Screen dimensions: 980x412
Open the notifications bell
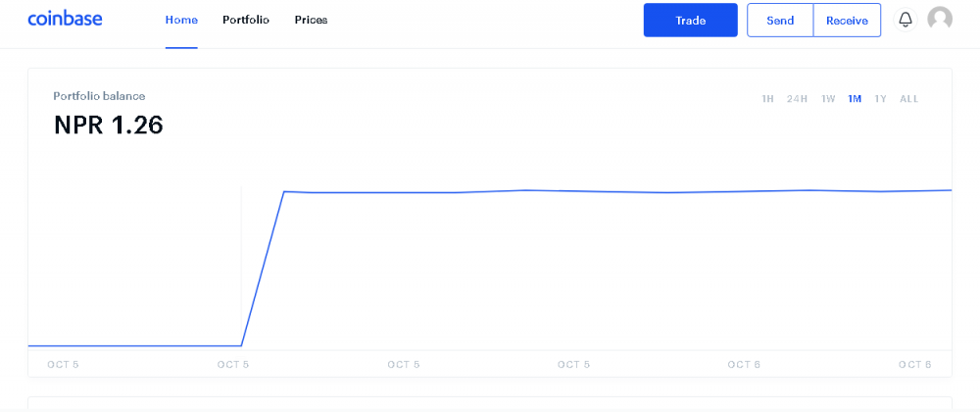click(906, 20)
